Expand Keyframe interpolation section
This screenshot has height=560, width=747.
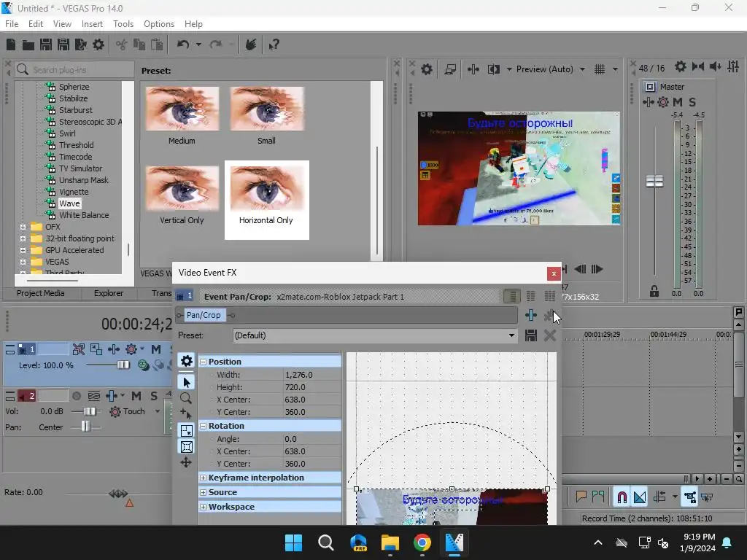203,478
